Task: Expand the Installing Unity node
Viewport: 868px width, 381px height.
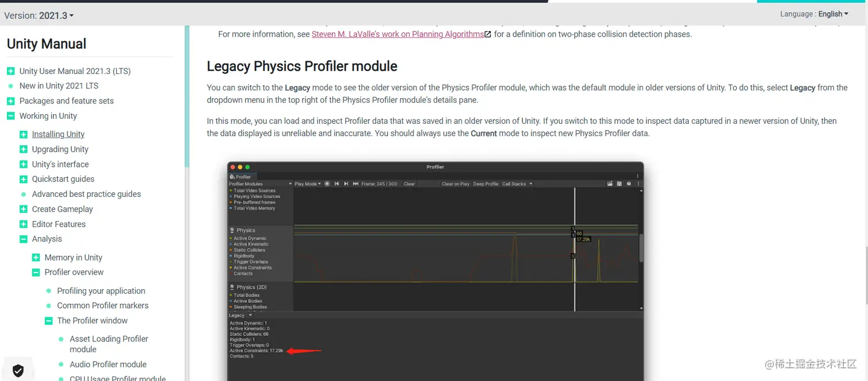Action: click(24, 134)
